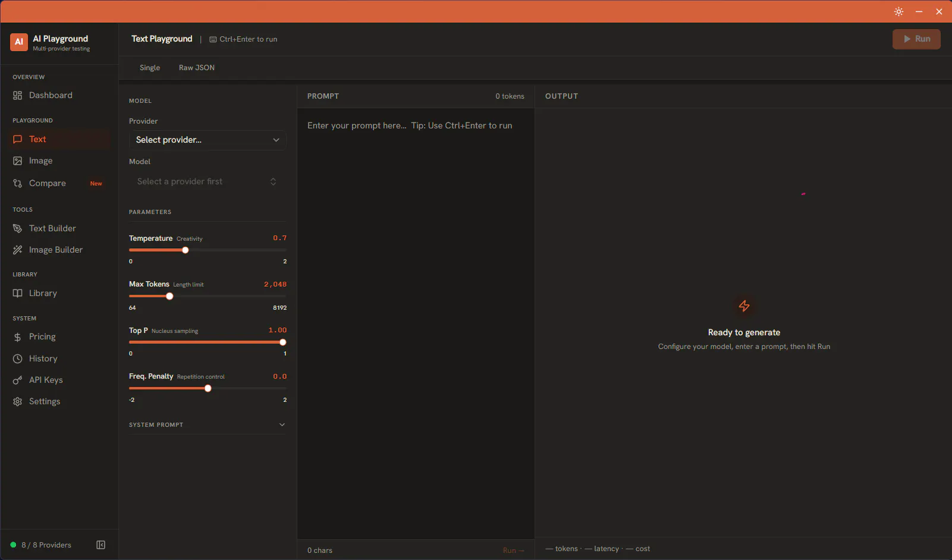Switch to the Raw JSON tab
This screenshot has height=560, width=952.
click(x=197, y=68)
